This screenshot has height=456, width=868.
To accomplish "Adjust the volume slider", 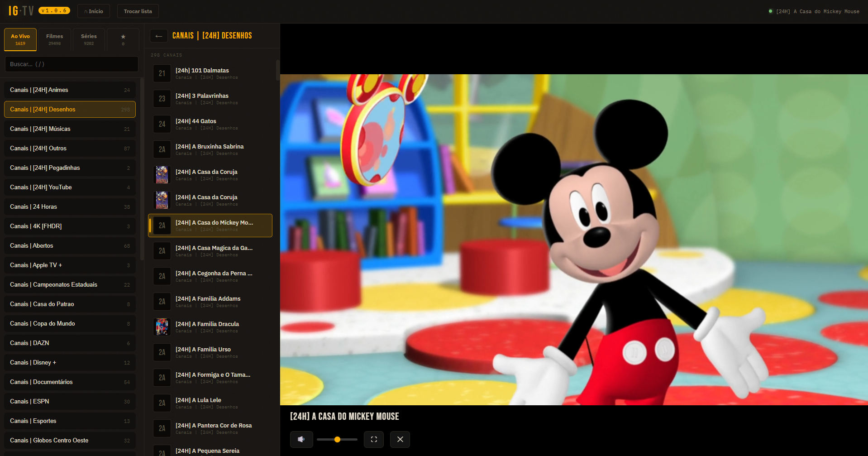I will 337,439.
